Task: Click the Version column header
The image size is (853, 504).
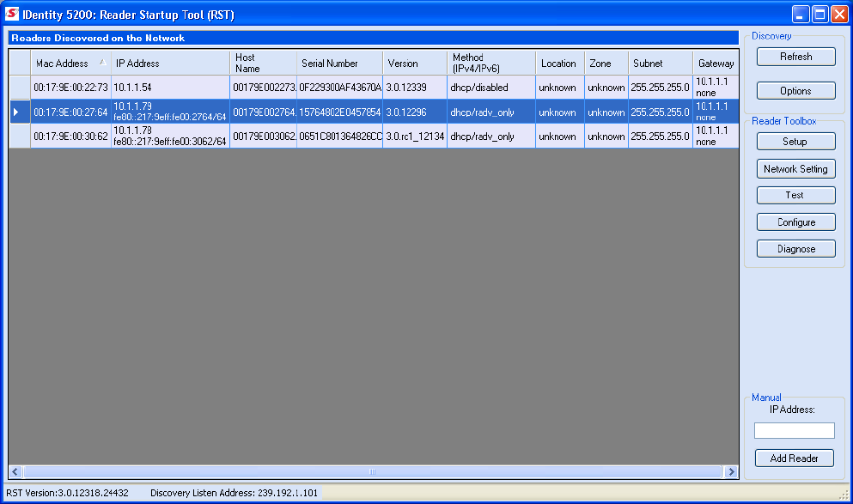Action: point(415,63)
